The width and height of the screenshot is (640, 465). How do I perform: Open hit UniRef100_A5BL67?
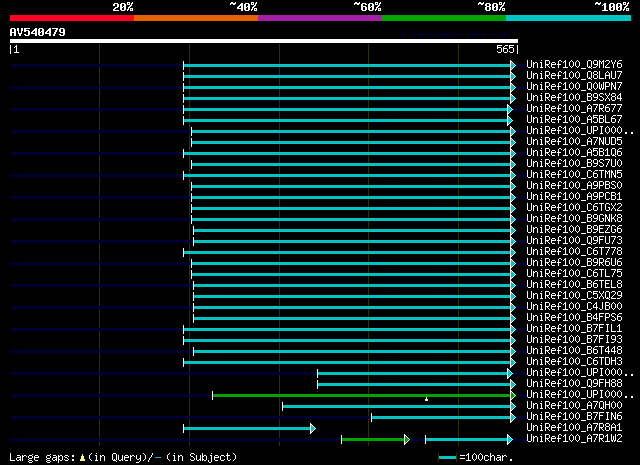(x=574, y=119)
